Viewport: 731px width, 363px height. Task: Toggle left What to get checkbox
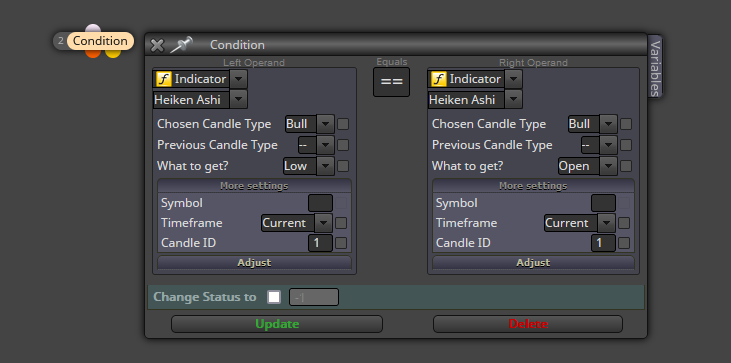pos(343,166)
